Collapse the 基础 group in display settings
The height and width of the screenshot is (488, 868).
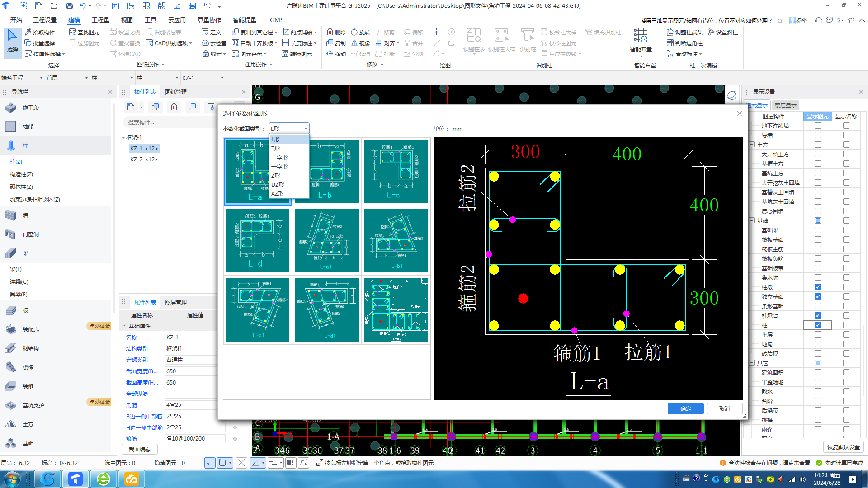752,221
